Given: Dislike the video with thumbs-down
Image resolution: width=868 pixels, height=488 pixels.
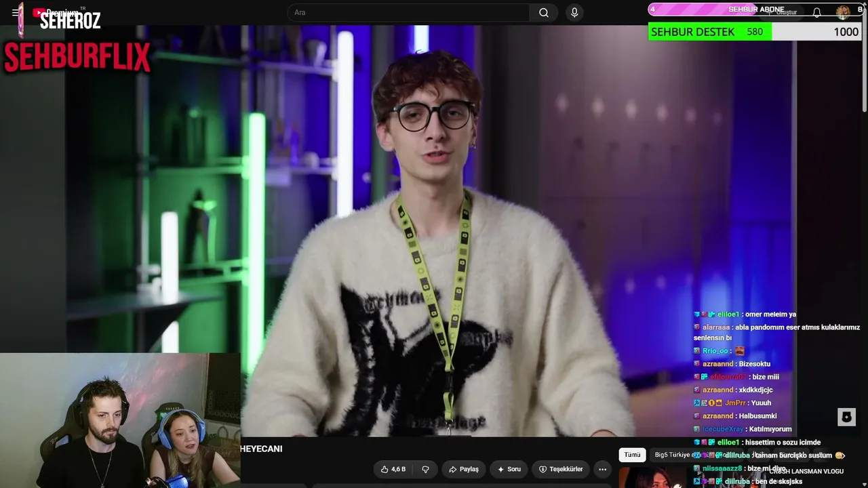Looking at the screenshot, I should click(x=426, y=469).
